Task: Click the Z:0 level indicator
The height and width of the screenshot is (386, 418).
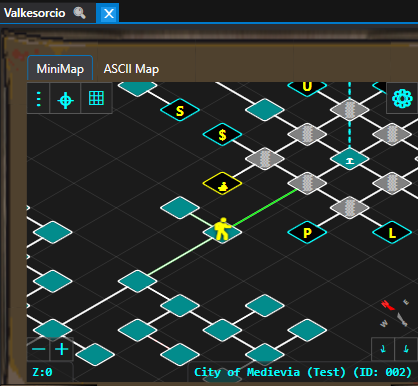Action: click(x=42, y=372)
